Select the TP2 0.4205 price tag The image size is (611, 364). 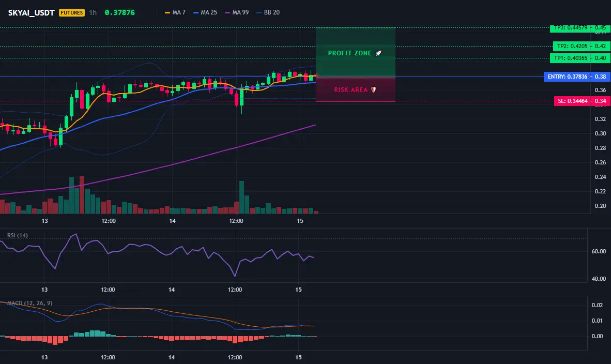pos(572,46)
